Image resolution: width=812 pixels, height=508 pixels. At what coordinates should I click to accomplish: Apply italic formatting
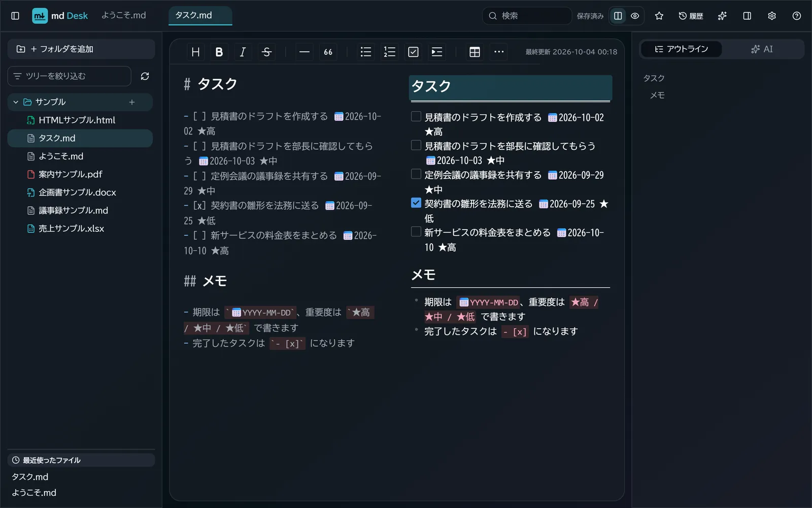tap(243, 52)
